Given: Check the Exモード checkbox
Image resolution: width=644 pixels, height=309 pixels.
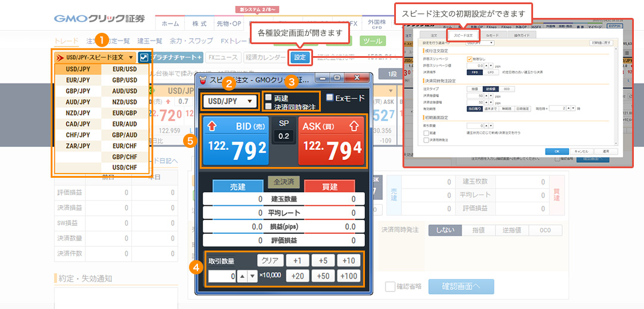Looking at the screenshot, I should point(330,98).
